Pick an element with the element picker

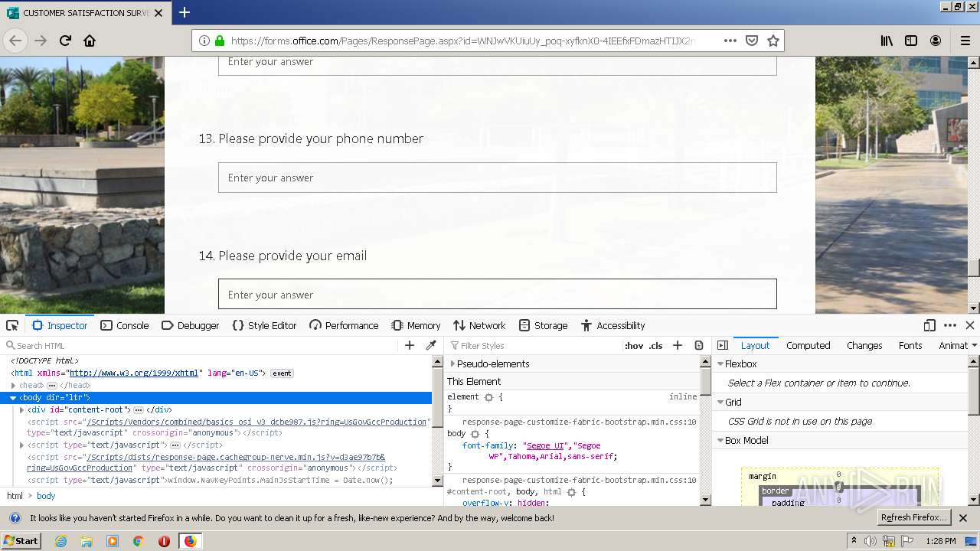click(x=12, y=325)
